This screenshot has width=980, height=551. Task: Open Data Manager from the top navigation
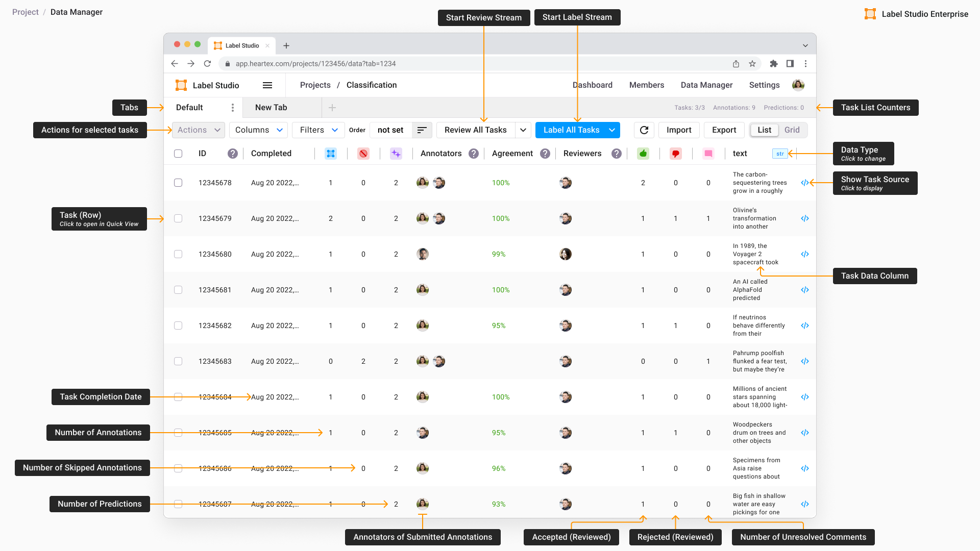click(706, 85)
